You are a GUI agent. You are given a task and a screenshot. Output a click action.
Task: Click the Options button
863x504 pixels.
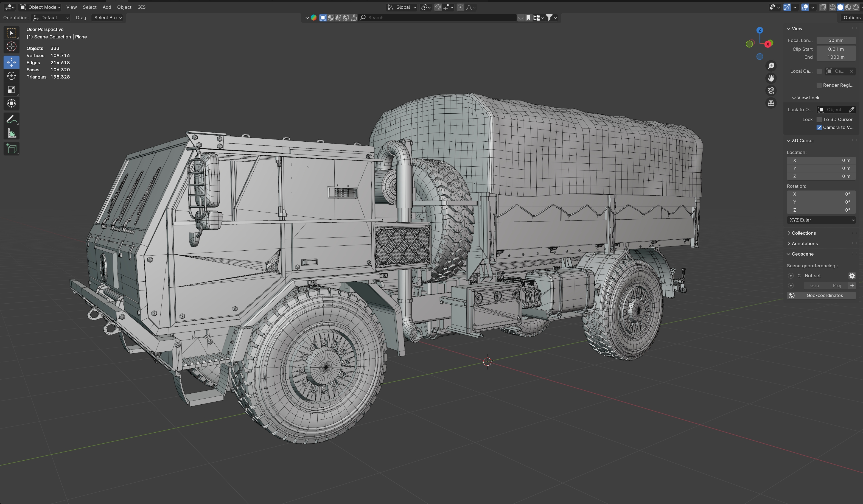[x=851, y=18]
